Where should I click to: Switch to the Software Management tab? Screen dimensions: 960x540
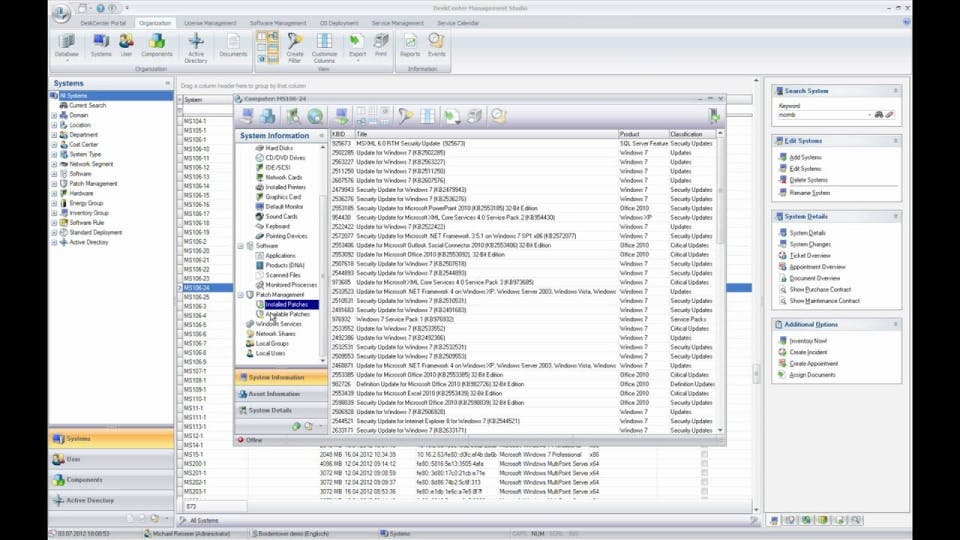click(277, 23)
